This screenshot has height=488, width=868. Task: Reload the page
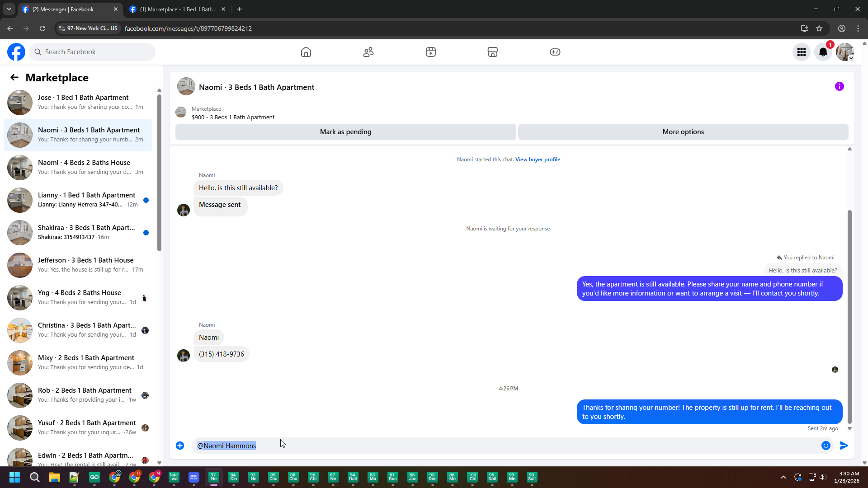[x=42, y=28]
